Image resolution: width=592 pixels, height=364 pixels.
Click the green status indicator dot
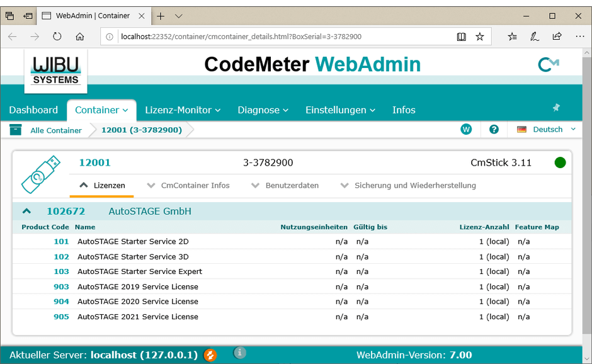pos(560,162)
